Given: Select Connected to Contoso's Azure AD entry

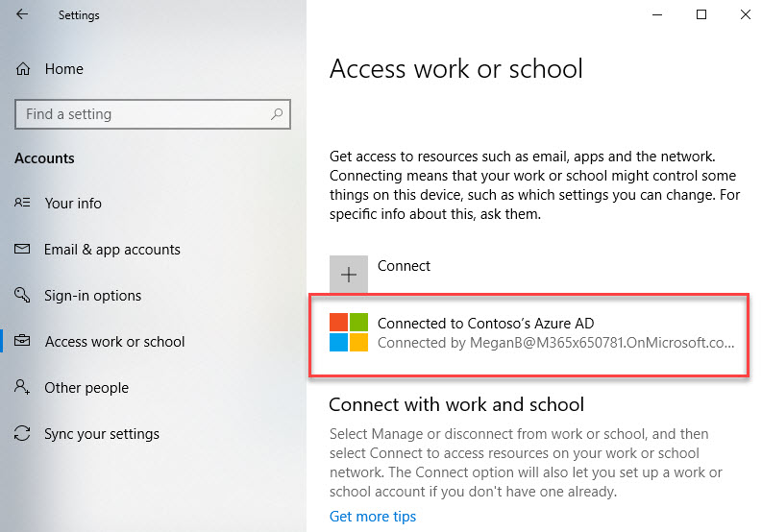Looking at the screenshot, I should [529, 335].
